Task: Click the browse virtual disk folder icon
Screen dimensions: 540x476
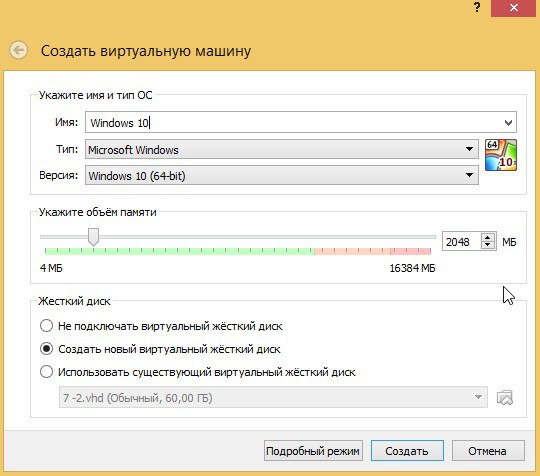Action: click(x=505, y=397)
